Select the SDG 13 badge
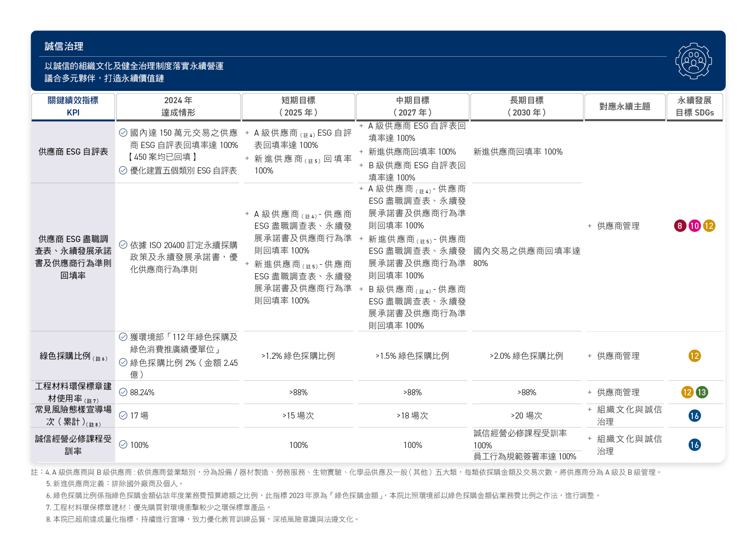The height and width of the screenshot is (549, 756). [x=703, y=392]
